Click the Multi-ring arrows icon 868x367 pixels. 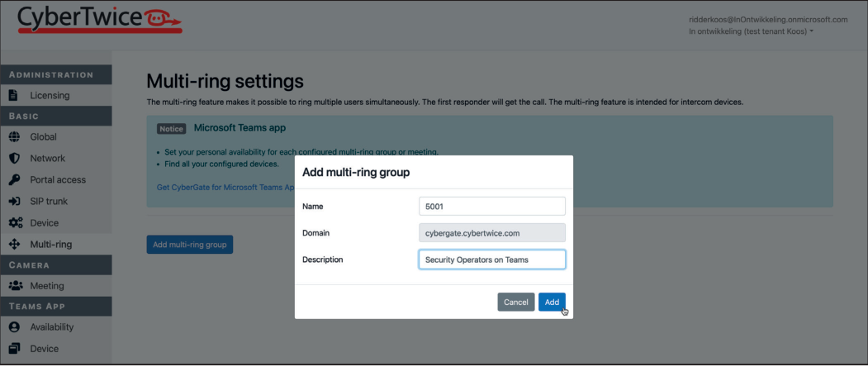click(x=14, y=245)
